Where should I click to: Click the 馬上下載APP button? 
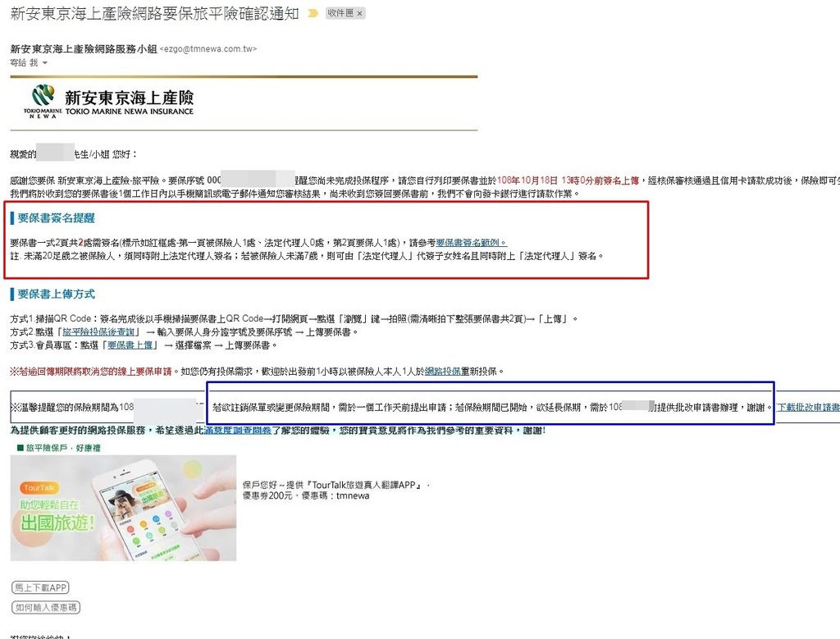pos(41,587)
